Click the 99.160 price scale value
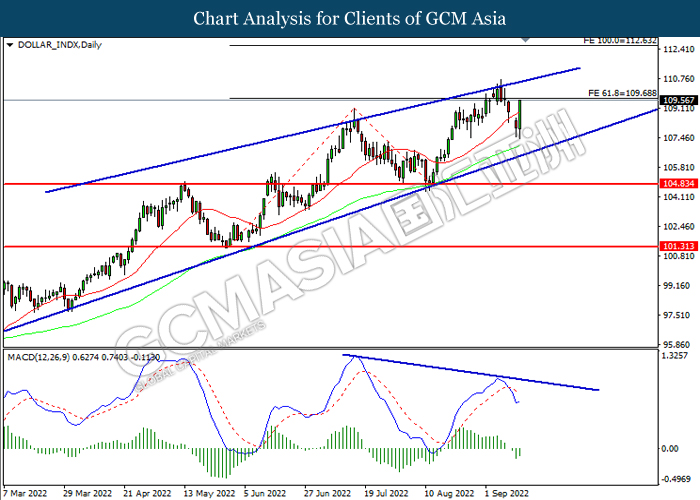Viewport: 700px width, 500px height. pos(679,285)
